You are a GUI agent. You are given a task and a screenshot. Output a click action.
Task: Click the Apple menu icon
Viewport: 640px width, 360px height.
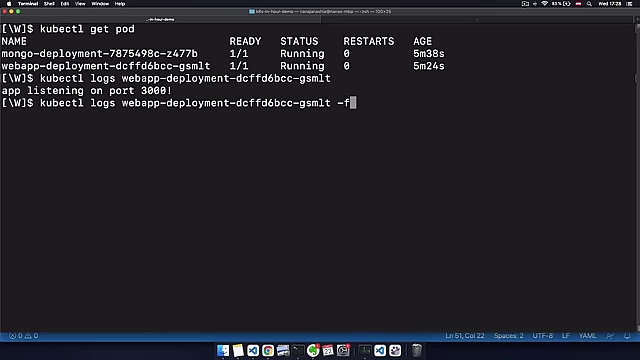tap(9, 4)
